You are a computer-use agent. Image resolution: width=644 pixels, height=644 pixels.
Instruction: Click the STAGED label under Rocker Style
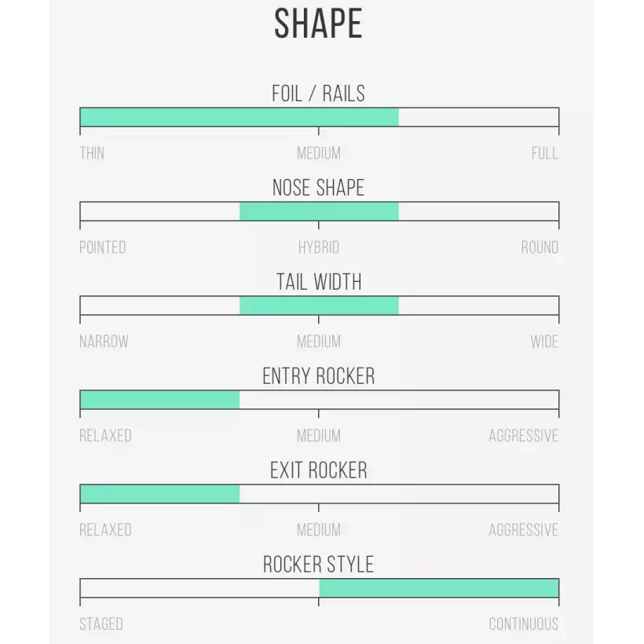click(x=101, y=624)
